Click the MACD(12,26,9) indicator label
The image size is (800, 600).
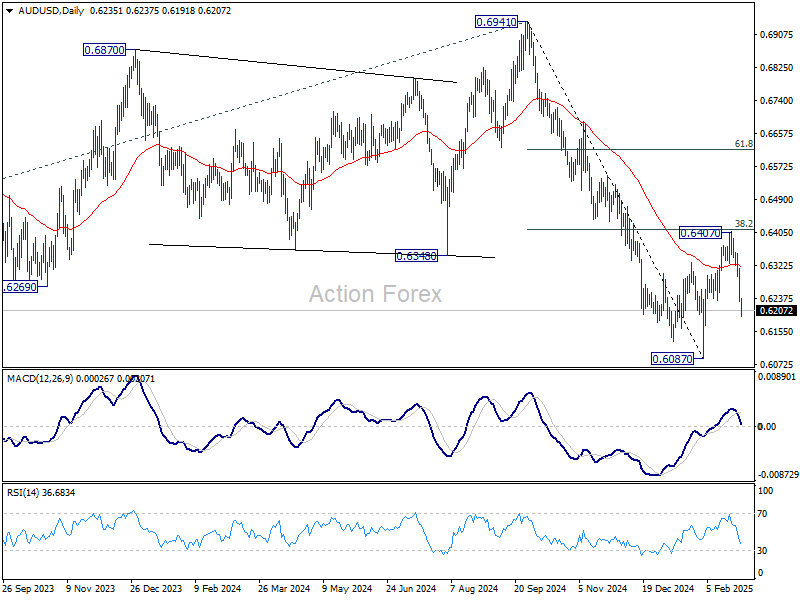click(x=40, y=379)
